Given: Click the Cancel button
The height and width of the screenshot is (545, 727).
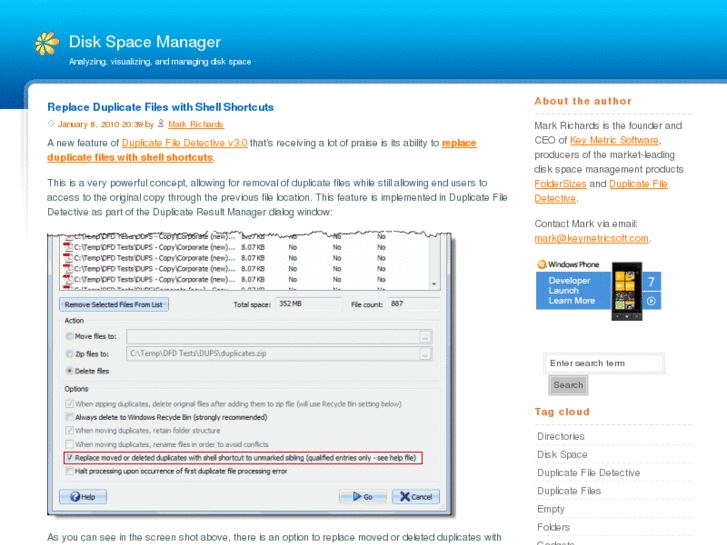Looking at the screenshot, I should (416, 497).
